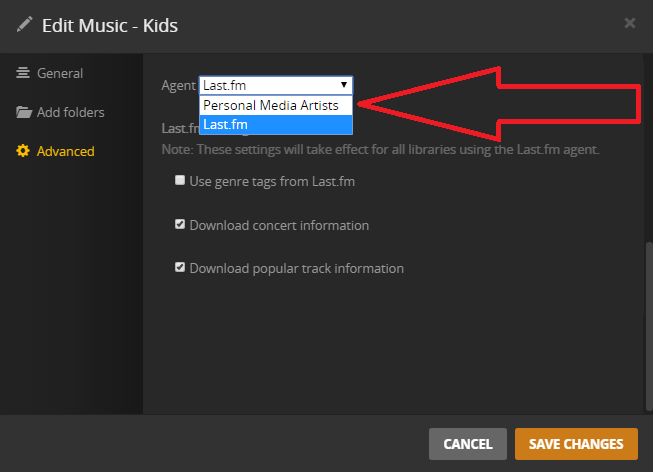Close the Edit Music dialog with X
This screenshot has height=472, width=653.
(x=629, y=22)
